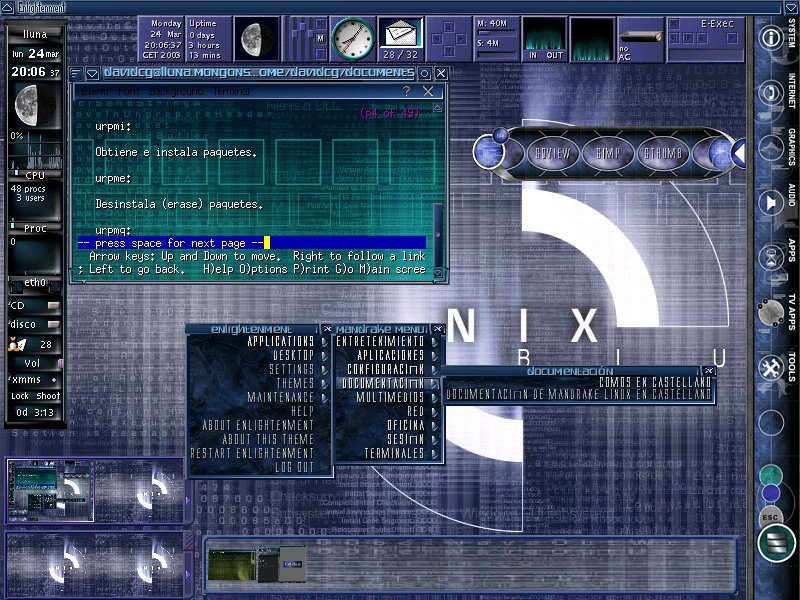
Task: Click the blue sphere in sidebar
Action: [770, 494]
